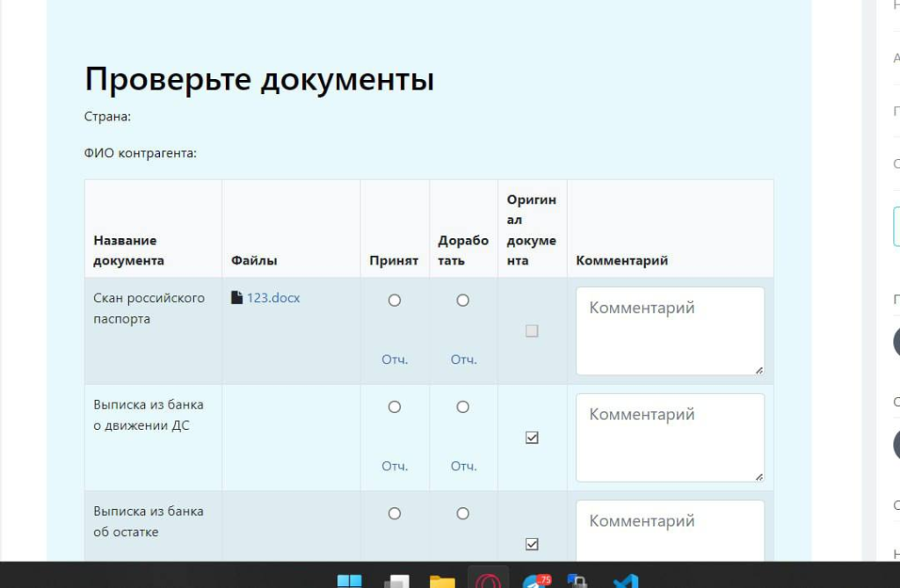Click the Комментарий box for Выписка об остатке
The width and height of the screenshot is (900, 588).
670,530
